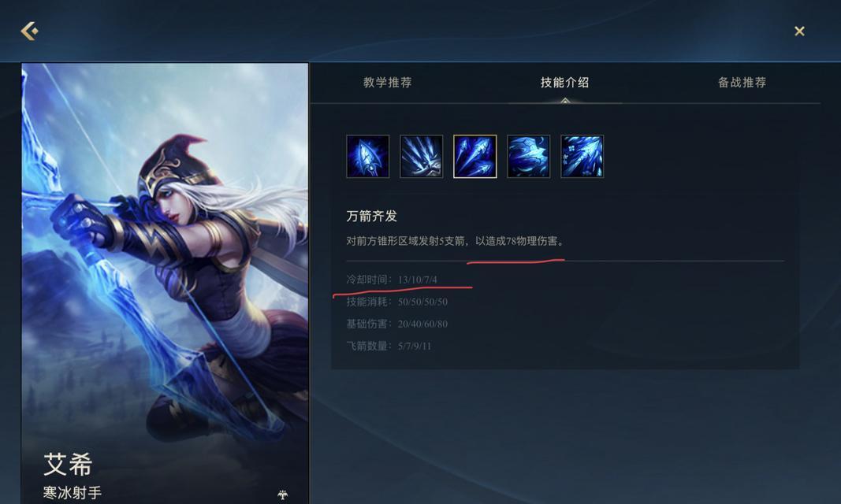841x504 pixels.
Task: Select the first passive skill icon
Action: pos(368,157)
